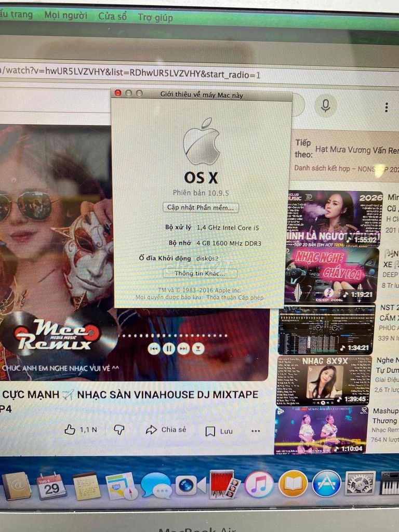Click the Thông tin Khác button
This screenshot has height=532, width=399.
(200, 273)
